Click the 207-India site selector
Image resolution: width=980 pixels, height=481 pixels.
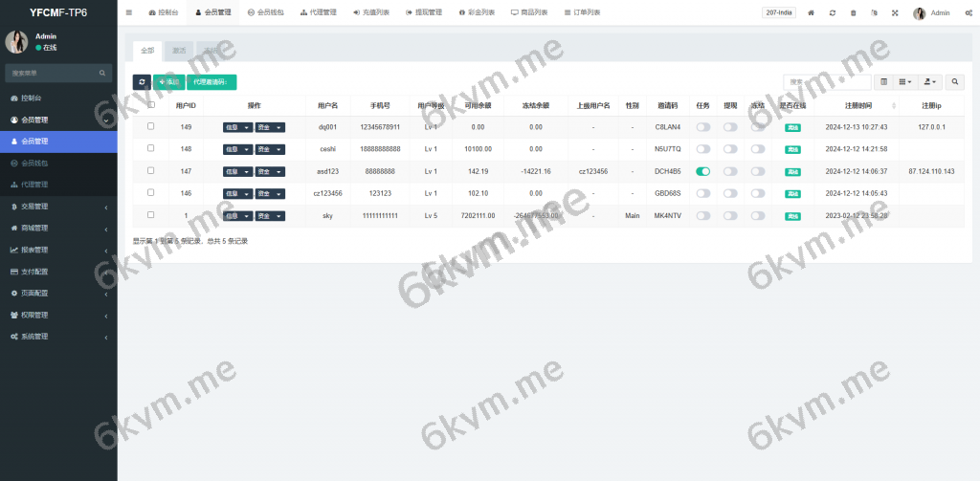(x=779, y=12)
